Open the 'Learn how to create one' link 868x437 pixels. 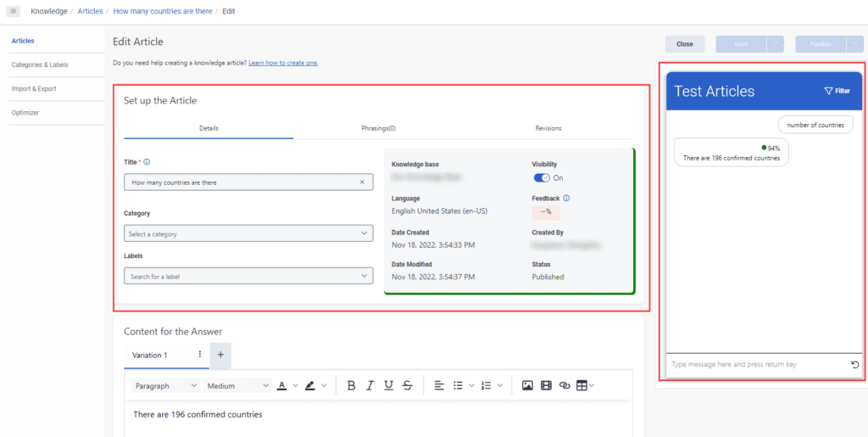(283, 63)
